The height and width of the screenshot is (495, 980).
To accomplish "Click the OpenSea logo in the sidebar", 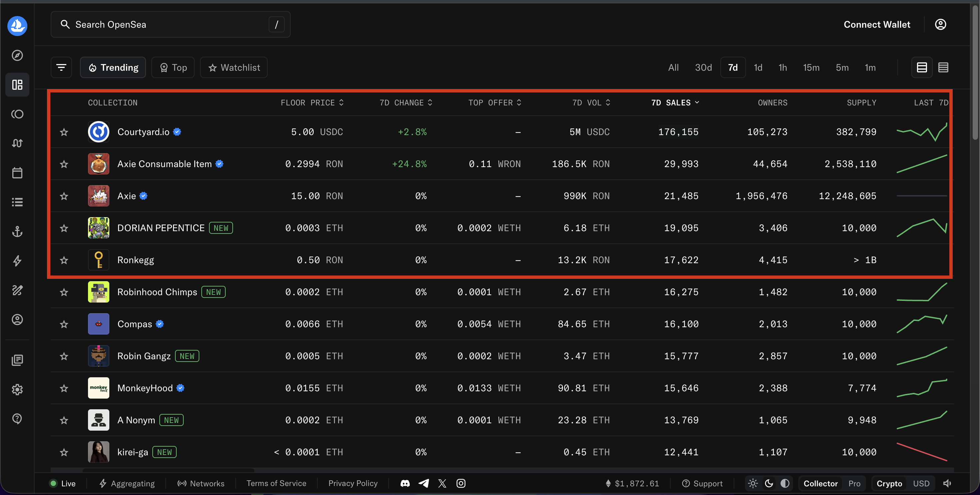I will coord(17,25).
